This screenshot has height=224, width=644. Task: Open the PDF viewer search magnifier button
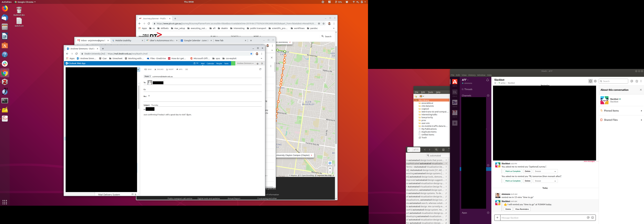click(x=436, y=150)
